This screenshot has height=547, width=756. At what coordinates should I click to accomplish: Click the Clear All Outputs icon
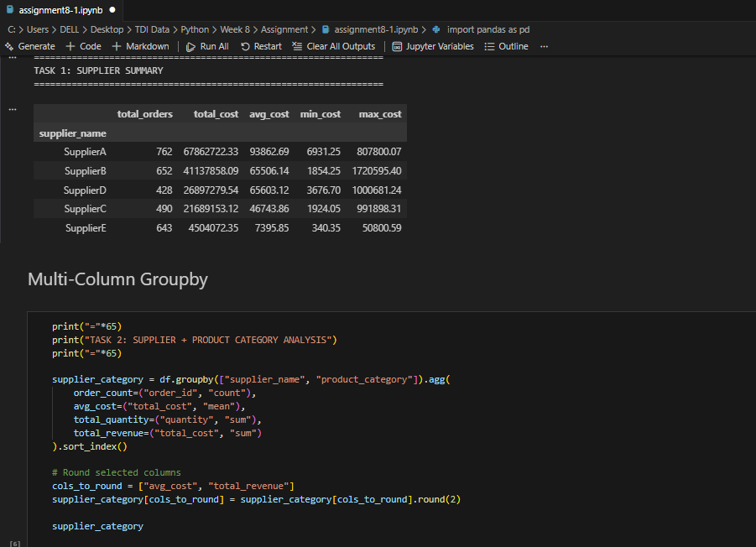click(x=297, y=46)
